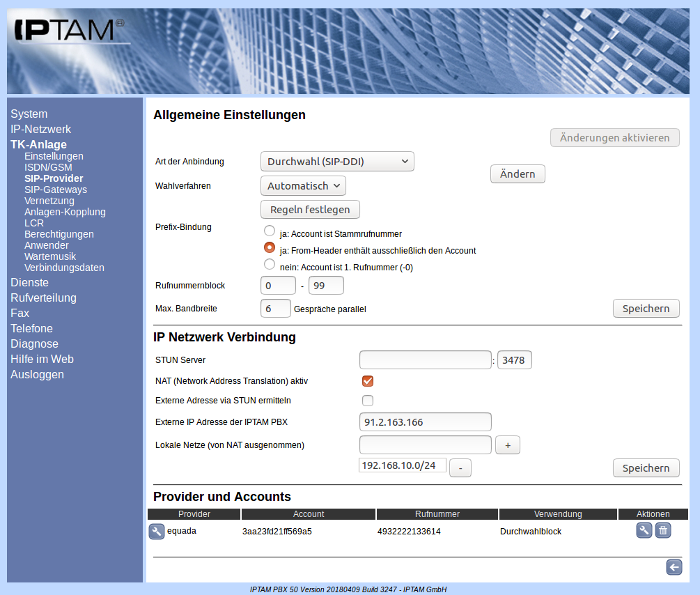Viewport: 700px width, 595px height.
Task: Open the Diagnose menu in sidebar
Action: (x=34, y=344)
